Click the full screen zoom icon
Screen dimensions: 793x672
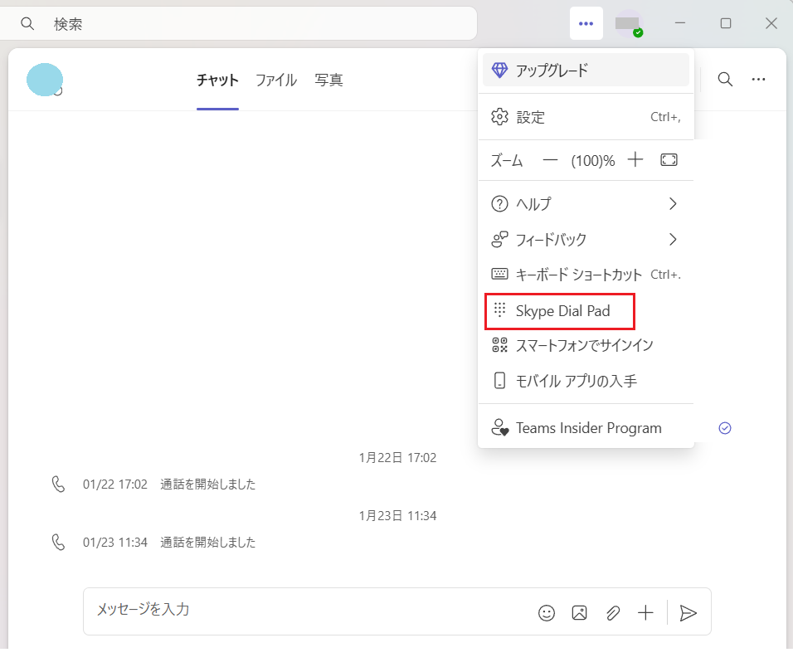(669, 160)
